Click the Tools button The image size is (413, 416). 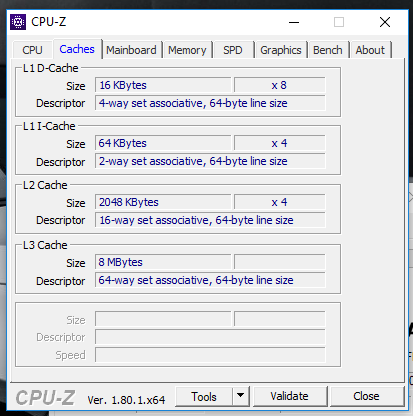pyautogui.click(x=204, y=396)
